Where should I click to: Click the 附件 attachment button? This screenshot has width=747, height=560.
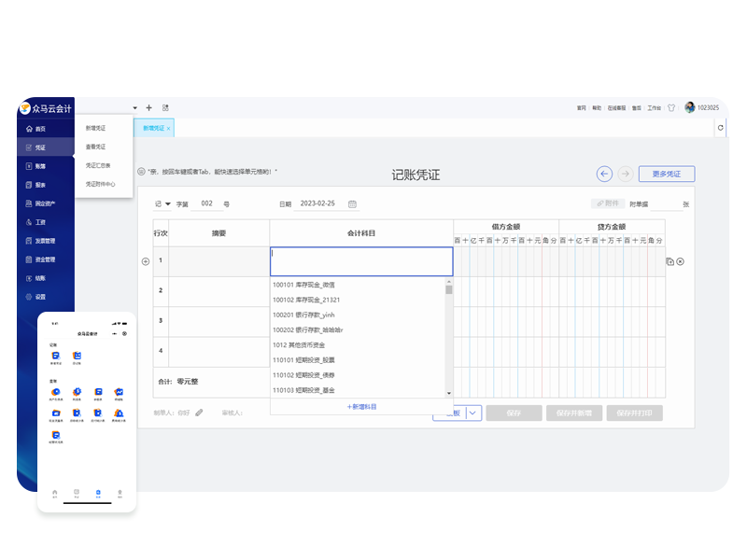[x=608, y=203]
